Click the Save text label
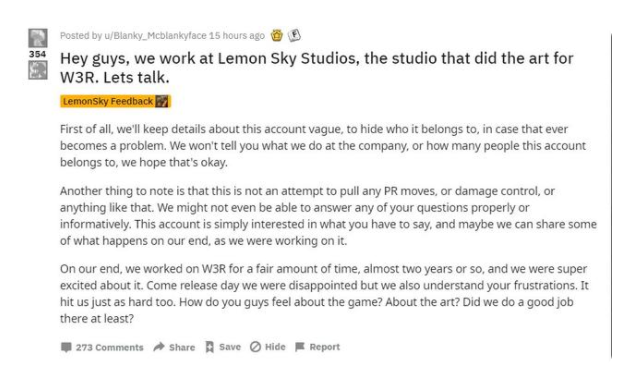This screenshot has height=371, width=631. (x=230, y=347)
